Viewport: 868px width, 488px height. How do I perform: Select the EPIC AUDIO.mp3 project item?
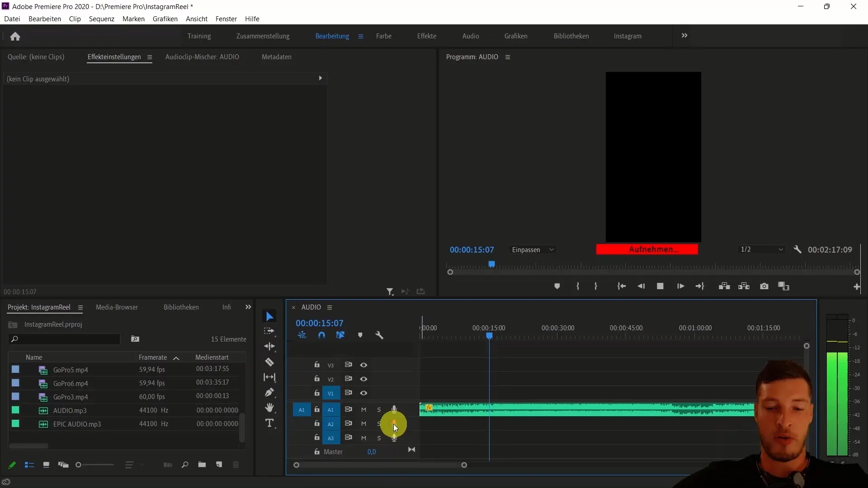(x=77, y=424)
